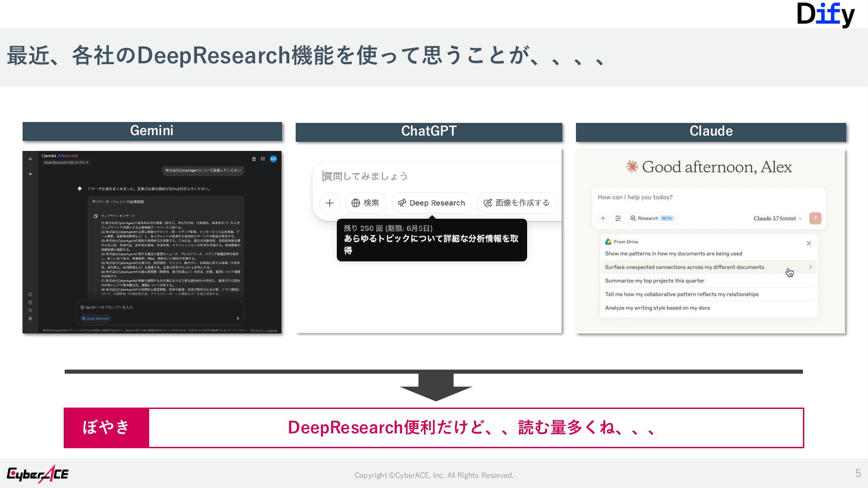Click the ChatGPT plus attachment button

(x=330, y=203)
